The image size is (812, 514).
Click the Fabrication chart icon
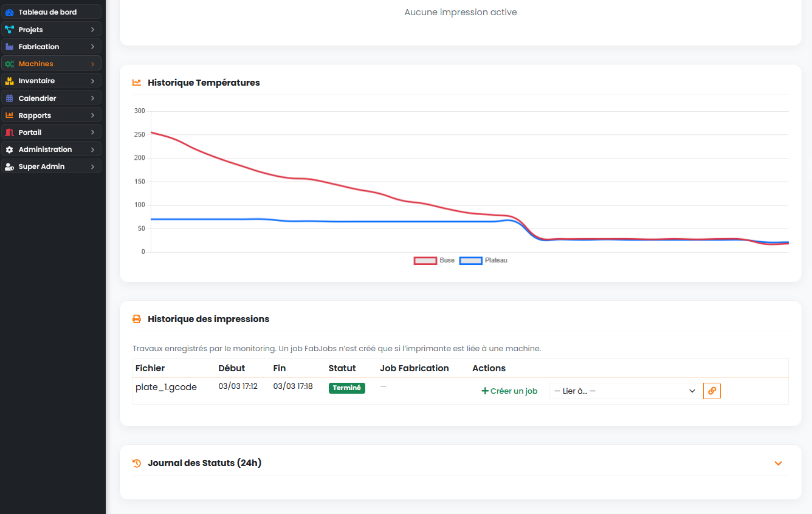tap(10, 46)
